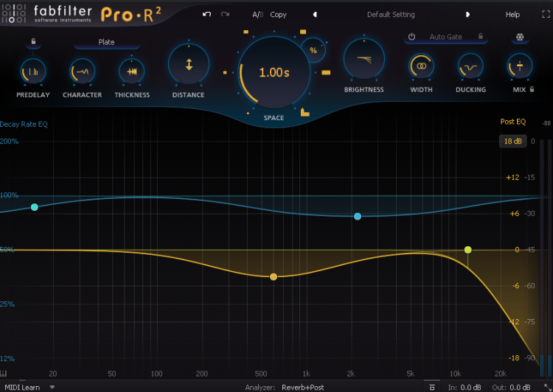Viewport: 553px width, 392px height.
Task: Click the Post EQ label
Action: tap(512, 122)
